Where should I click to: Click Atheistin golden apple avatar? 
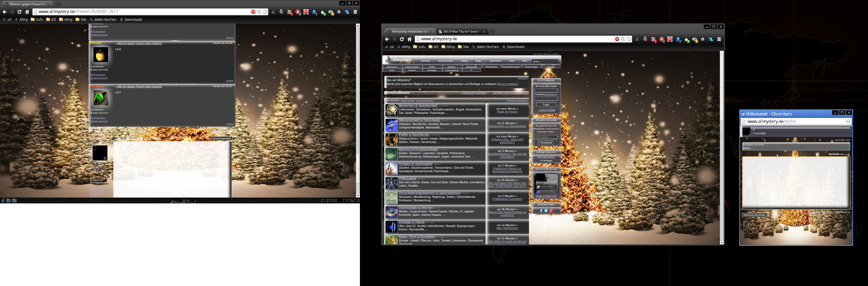point(100,55)
